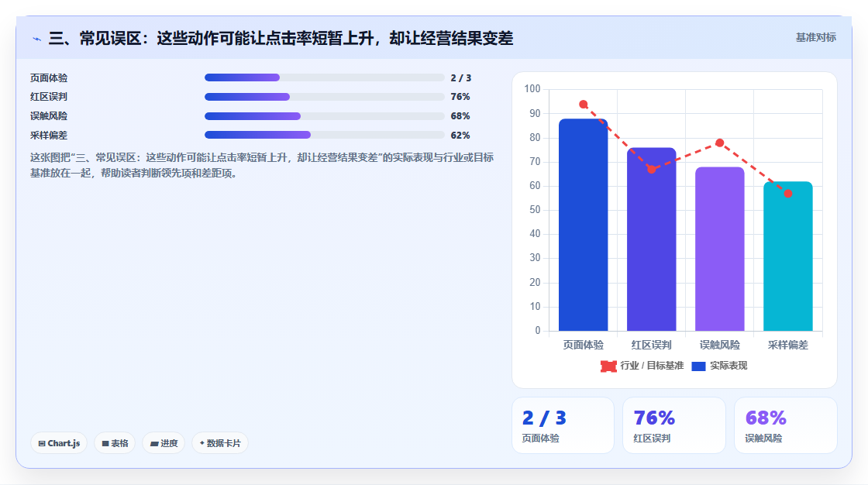Click the 2 / 3 value beside progress bar

pos(460,78)
